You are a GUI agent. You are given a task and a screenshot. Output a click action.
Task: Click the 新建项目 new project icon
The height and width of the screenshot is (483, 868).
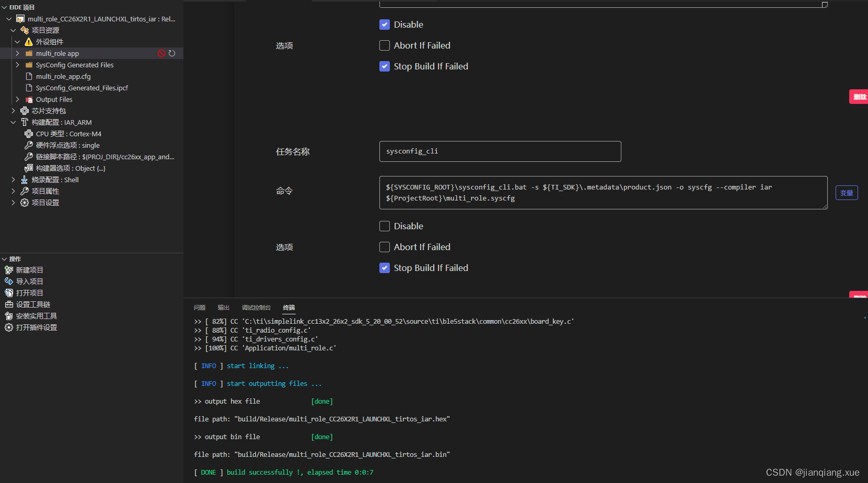click(9, 270)
